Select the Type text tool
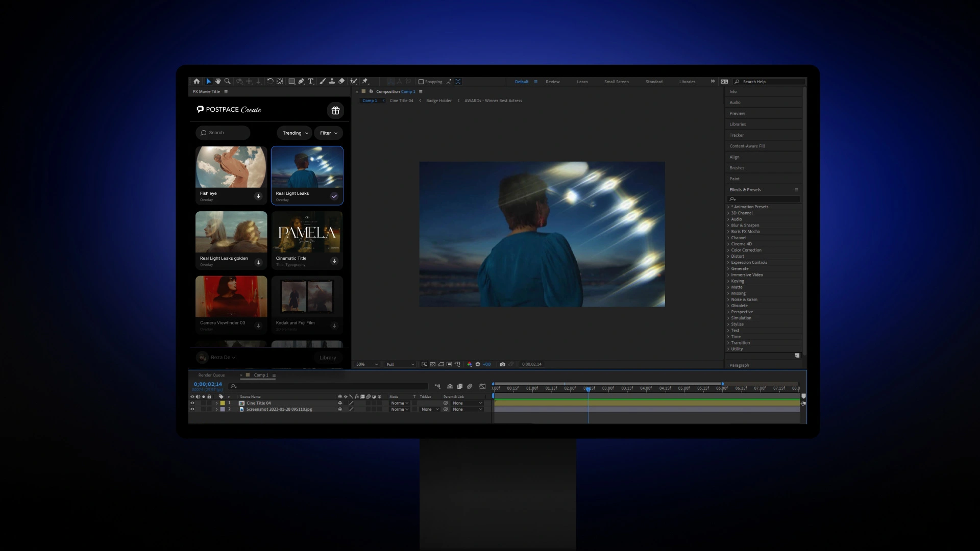The image size is (980, 551). pos(310,81)
